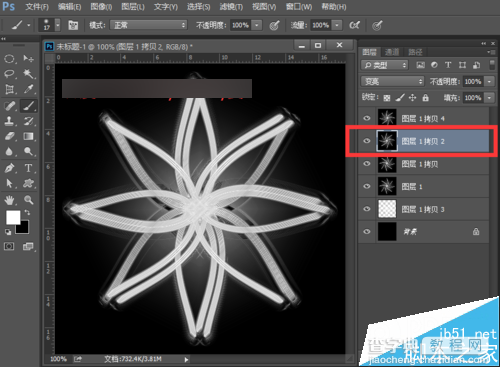Select the Crop tool
The width and height of the screenshot is (500, 367).
(9, 89)
